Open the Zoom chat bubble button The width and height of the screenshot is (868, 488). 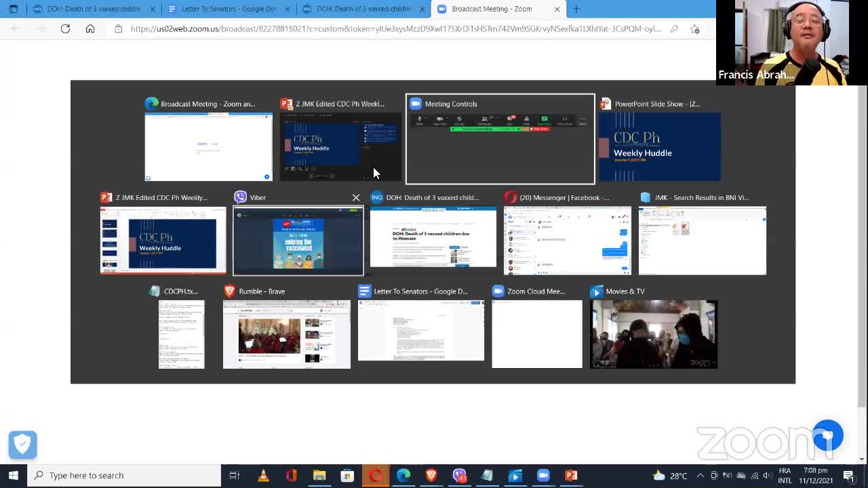[x=827, y=436]
